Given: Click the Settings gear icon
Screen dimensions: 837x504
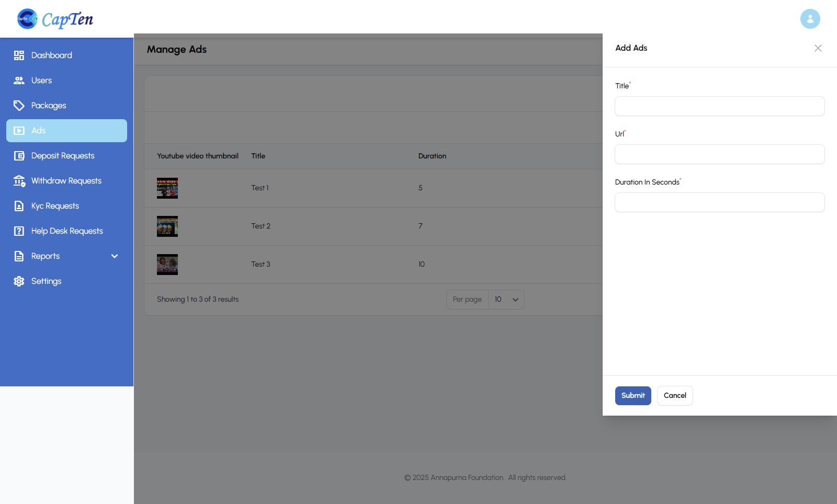Looking at the screenshot, I should [x=19, y=281].
